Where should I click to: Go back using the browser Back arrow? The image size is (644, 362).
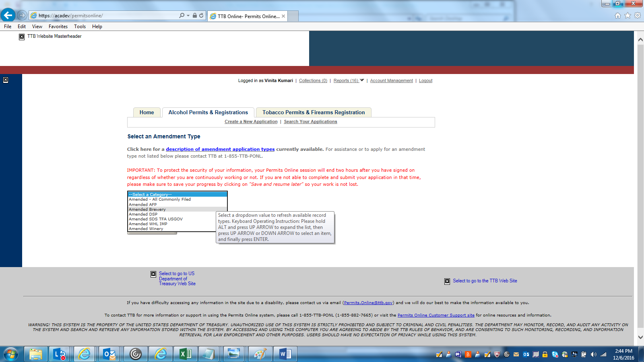[8, 15]
